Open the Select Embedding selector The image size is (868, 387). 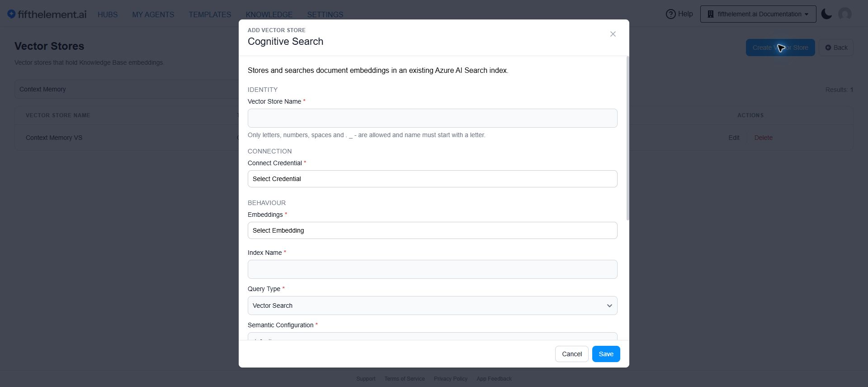[432, 230]
